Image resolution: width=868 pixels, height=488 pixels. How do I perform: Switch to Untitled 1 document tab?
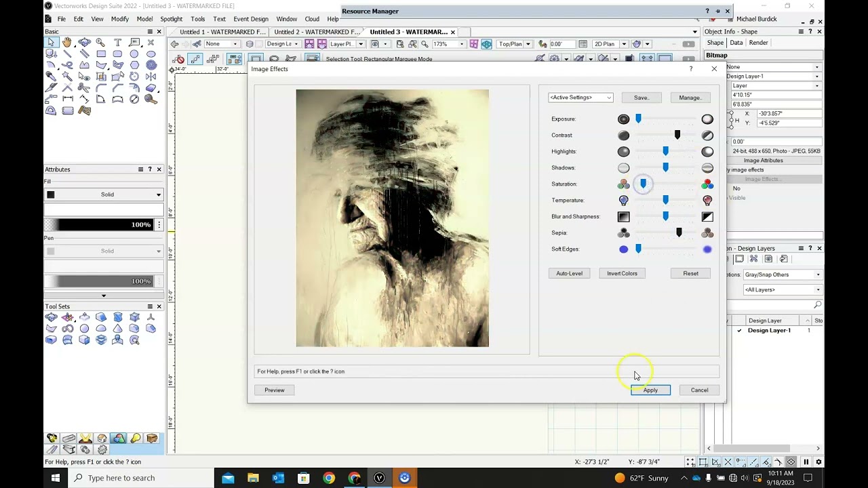coord(222,32)
